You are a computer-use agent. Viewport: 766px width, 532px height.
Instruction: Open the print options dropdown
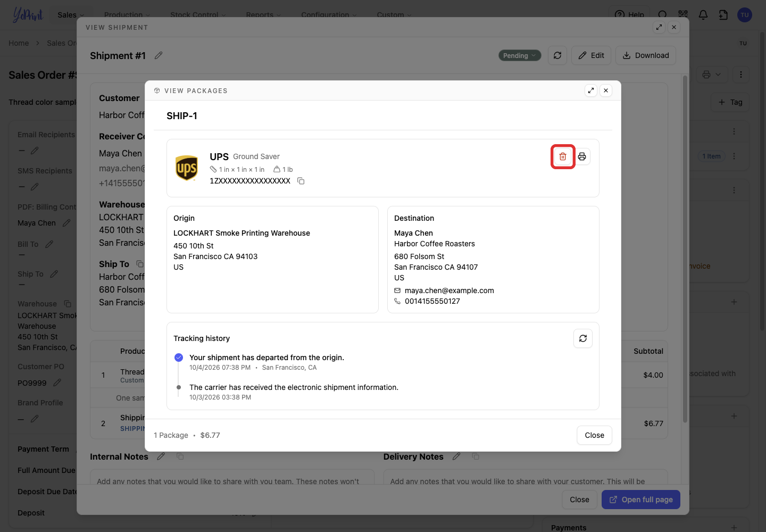pos(712,74)
